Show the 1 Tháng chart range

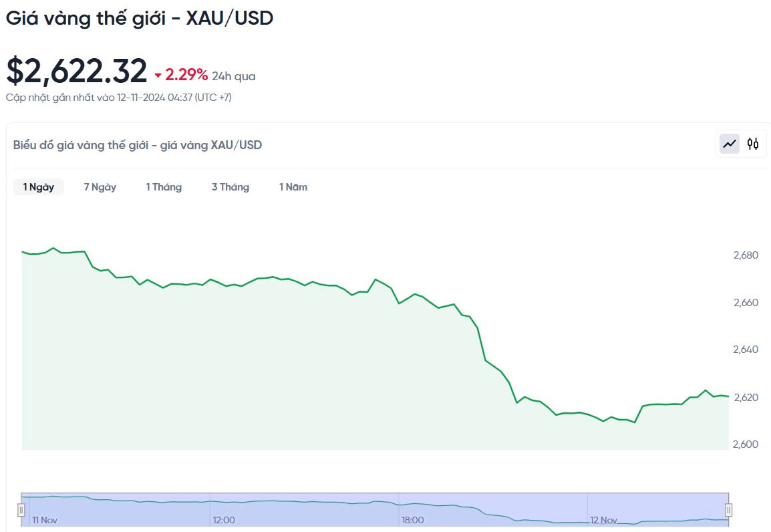164,187
